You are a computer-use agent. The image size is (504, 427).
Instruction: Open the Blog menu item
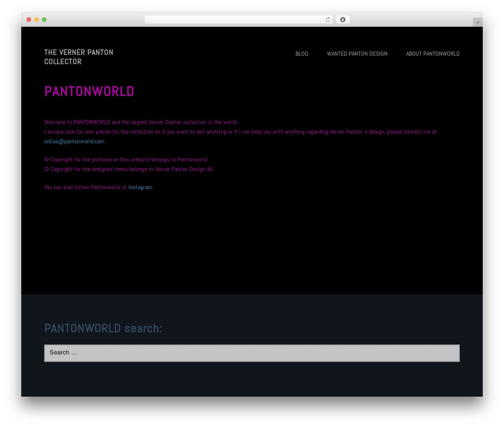(302, 54)
